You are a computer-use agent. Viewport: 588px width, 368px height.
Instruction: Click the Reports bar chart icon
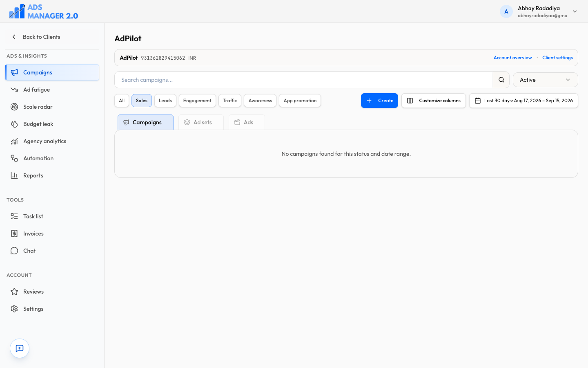[14, 175]
